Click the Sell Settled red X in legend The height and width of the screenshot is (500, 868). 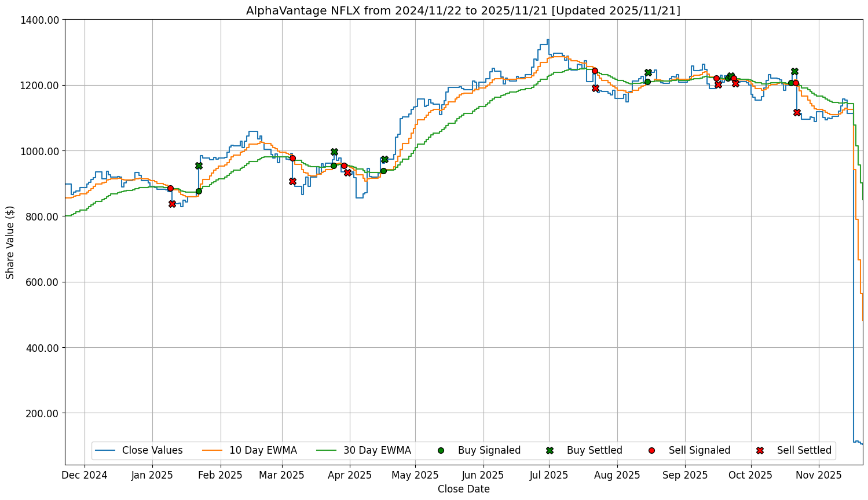tap(760, 450)
